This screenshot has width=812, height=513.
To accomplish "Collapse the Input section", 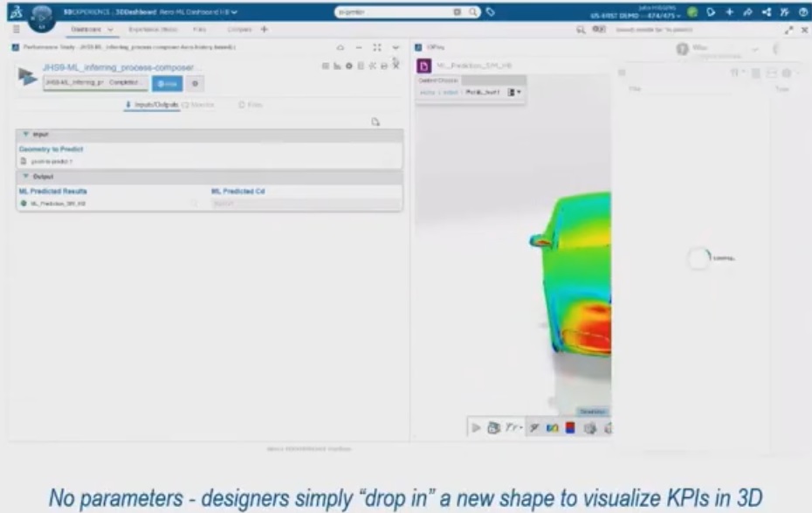I will coord(26,135).
